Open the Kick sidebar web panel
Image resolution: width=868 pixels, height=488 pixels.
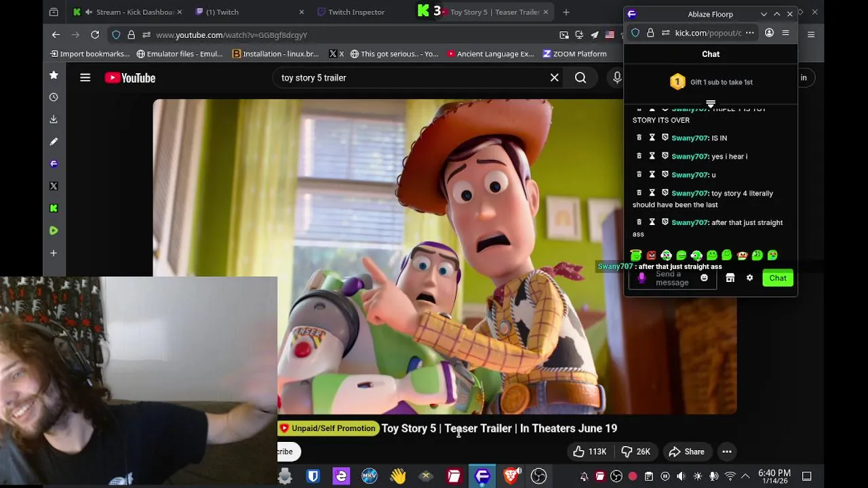54,208
